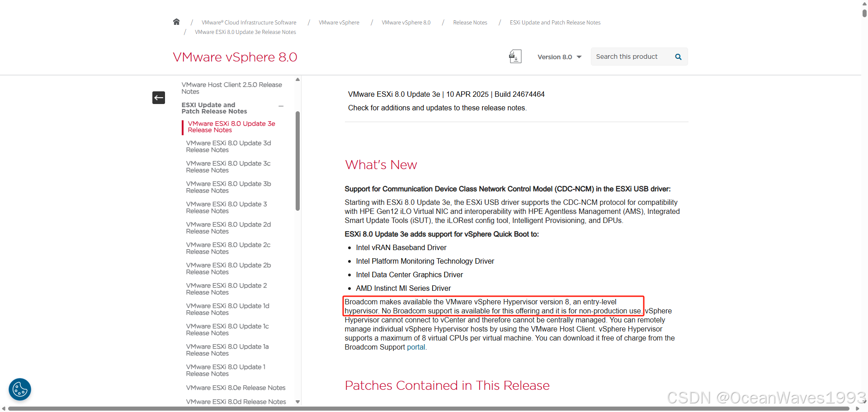Open VMware ESXi 8.0 Update 1c Release Notes
This screenshot has width=868, height=412.
point(227,330)
